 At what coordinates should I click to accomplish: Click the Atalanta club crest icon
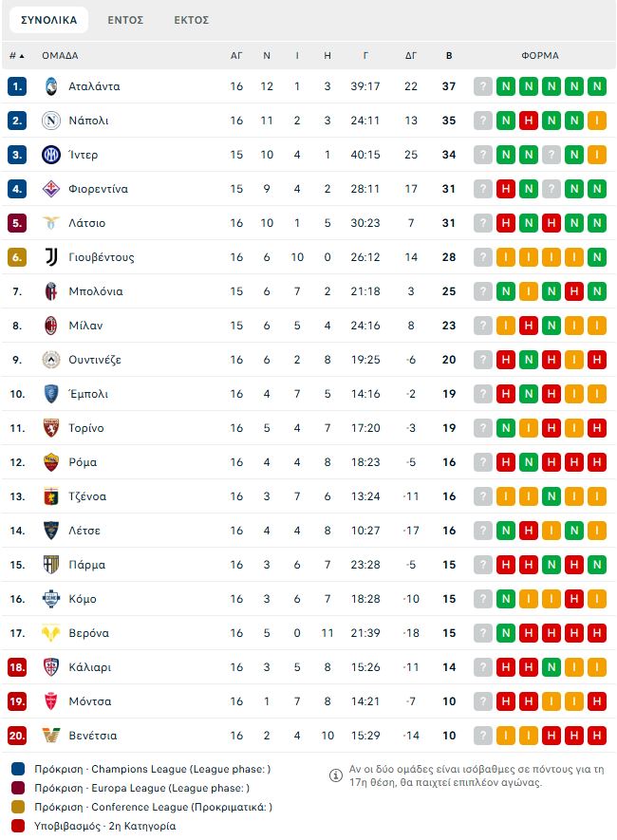click(51, 86)
